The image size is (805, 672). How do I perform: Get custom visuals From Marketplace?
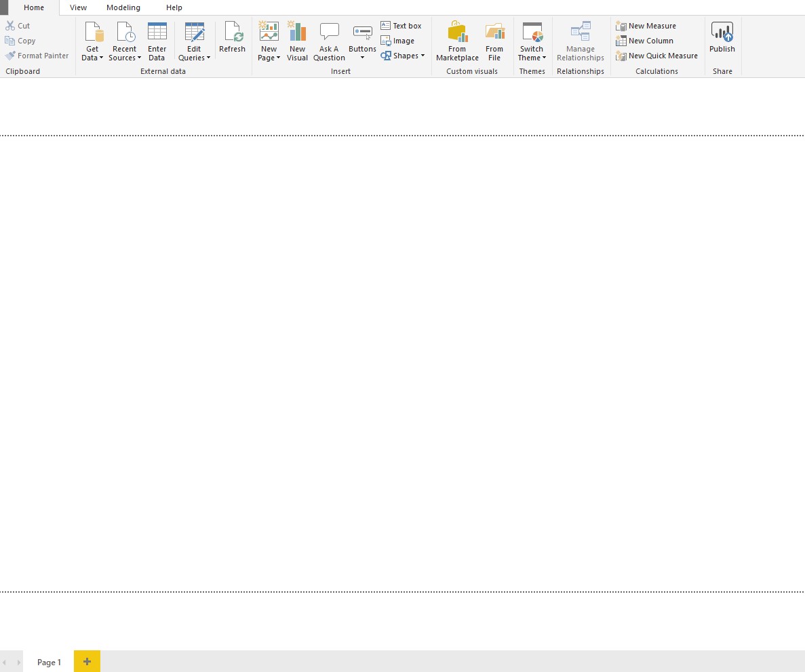point(458,41)
